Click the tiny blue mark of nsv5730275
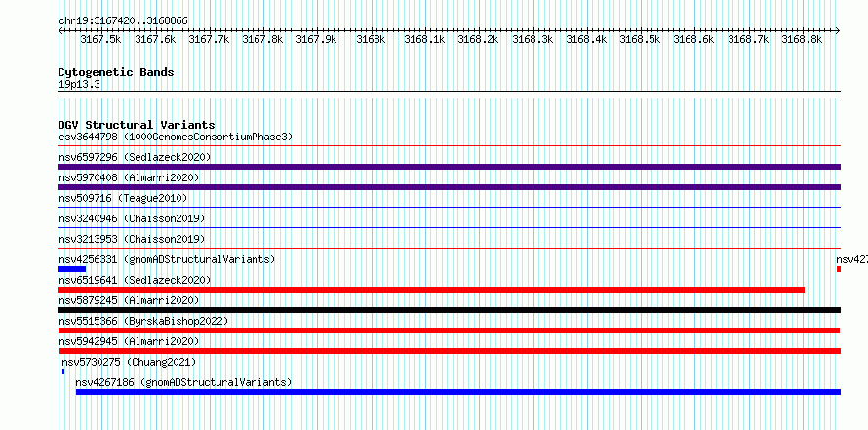 [63, 371]
